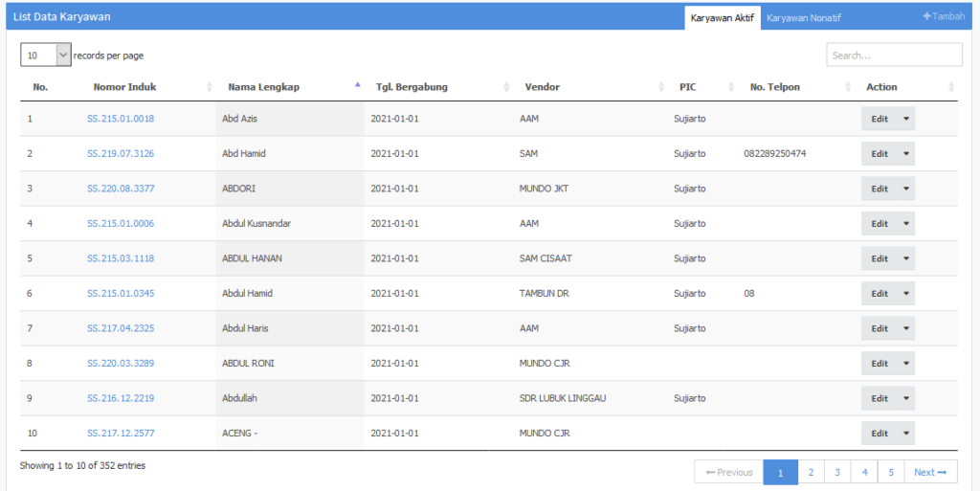The image size is (980, 491).
Task: Open employee link SS.215.01.0006
Action: click(x=121, y=224)
